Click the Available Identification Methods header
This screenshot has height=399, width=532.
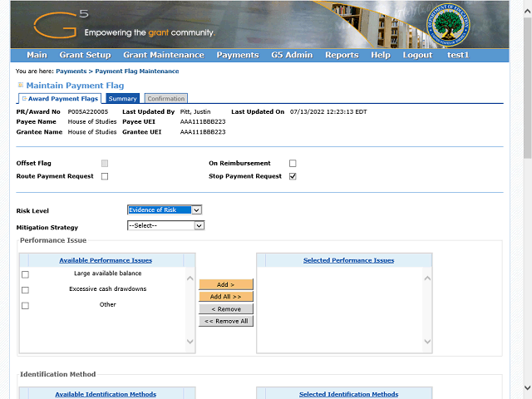pos(106,394)
